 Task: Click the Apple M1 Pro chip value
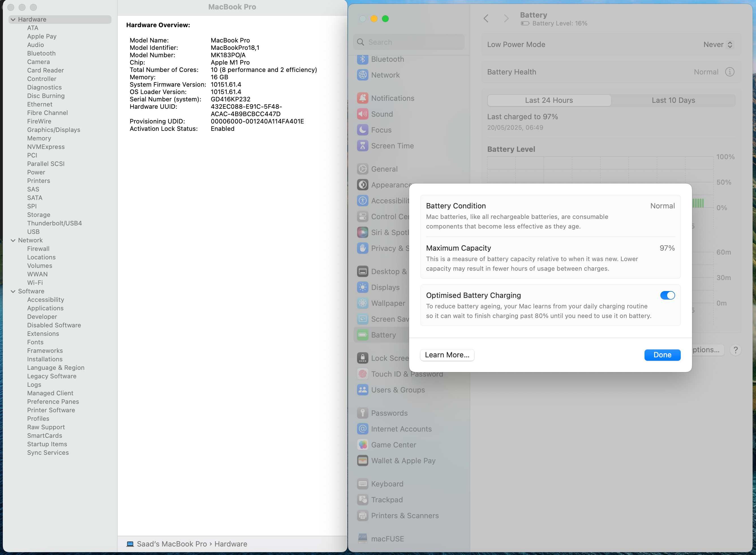coord(230,63)
